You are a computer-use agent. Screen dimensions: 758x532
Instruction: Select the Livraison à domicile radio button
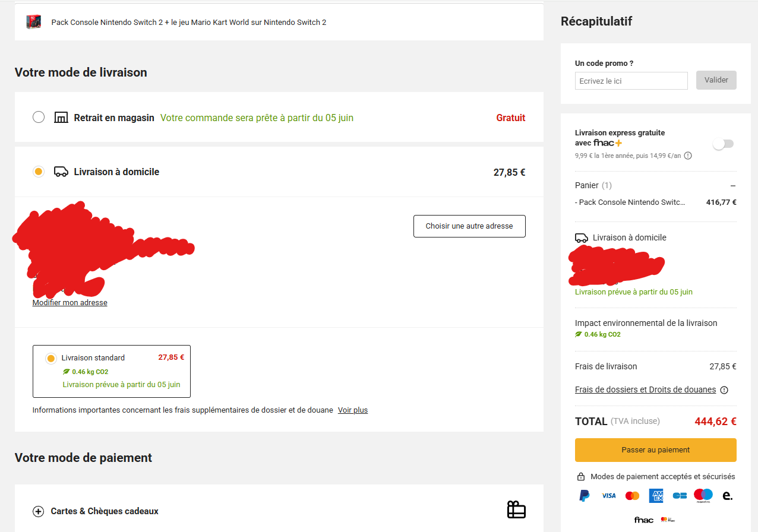click(x=39, y=172)
